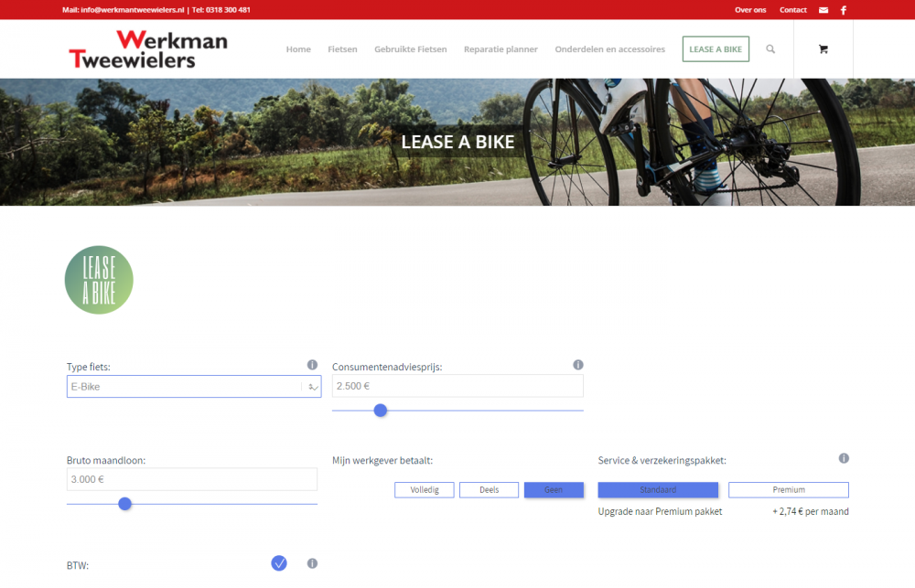The width and height of the screenshot is (915, 588).
Task: Choose the Standaard service package
Action: [658, 490]
